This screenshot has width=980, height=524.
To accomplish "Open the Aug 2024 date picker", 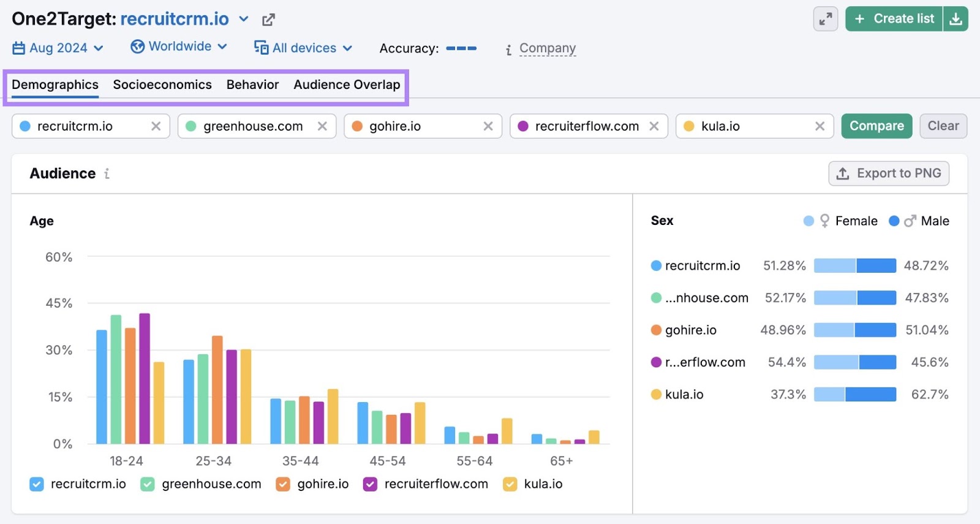I will tap(58, 48).
